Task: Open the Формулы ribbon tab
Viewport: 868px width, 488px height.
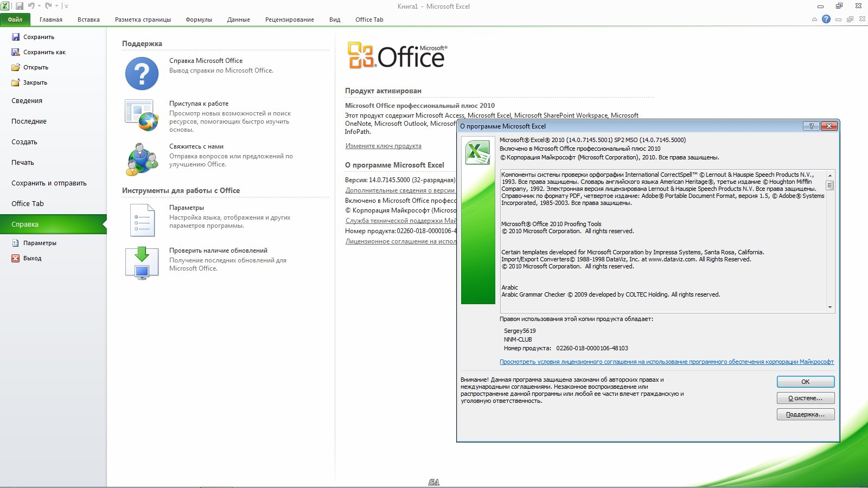Action: [x=199, y=20]
